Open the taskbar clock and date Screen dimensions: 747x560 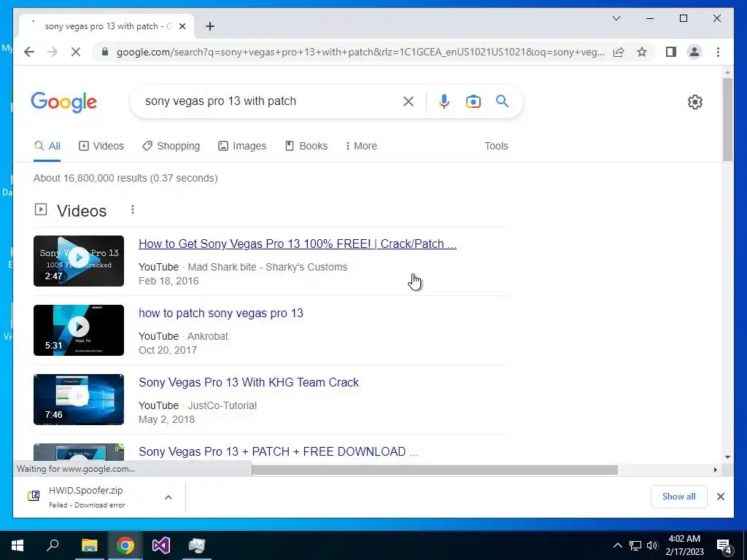[x=684, y=545]
